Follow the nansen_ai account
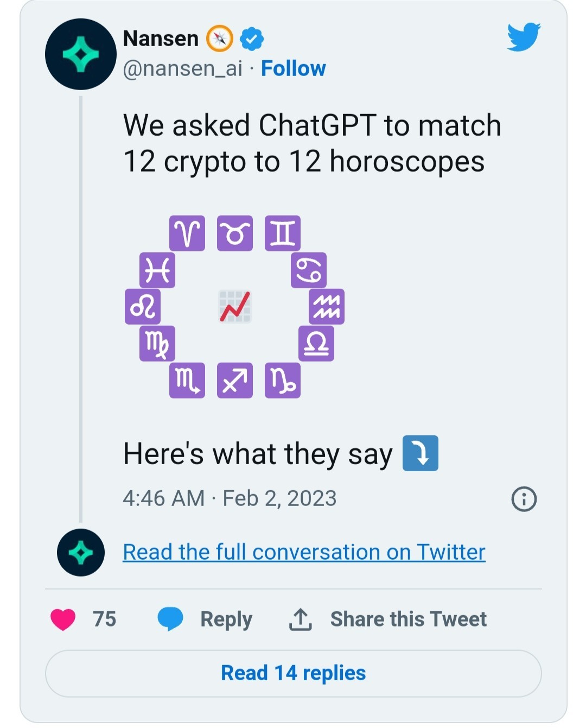Viewport: 586px width, 728px height. [293, 68]
